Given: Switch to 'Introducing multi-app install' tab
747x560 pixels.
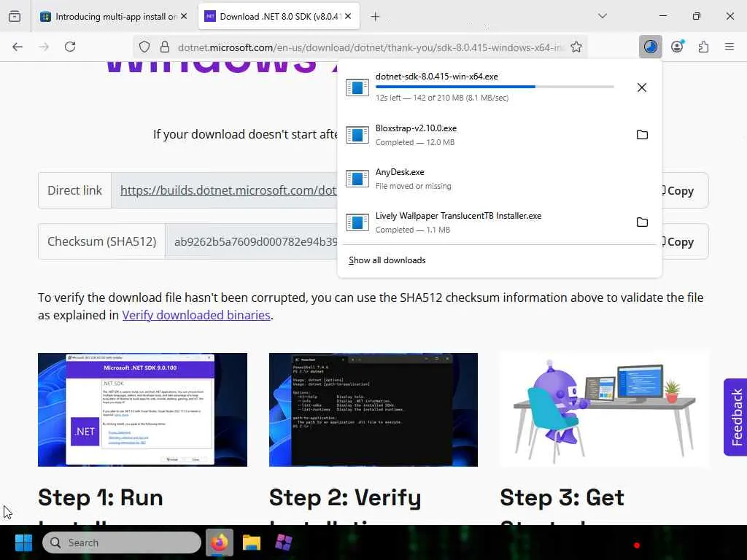Looking at the screenshot, I should (x=113, y=16).
